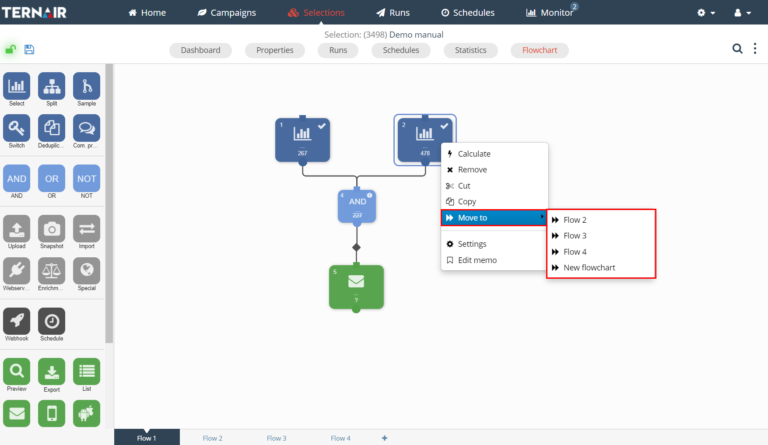Choose the Webhook rocket icon
Screen dimensions: 768x445
coord(17,321)
